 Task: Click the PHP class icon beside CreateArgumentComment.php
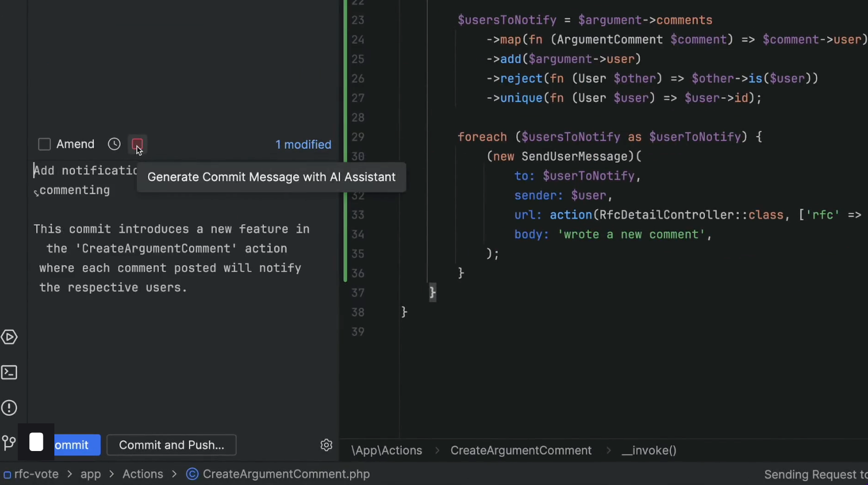pyautogui.click(x=192, y=474)
